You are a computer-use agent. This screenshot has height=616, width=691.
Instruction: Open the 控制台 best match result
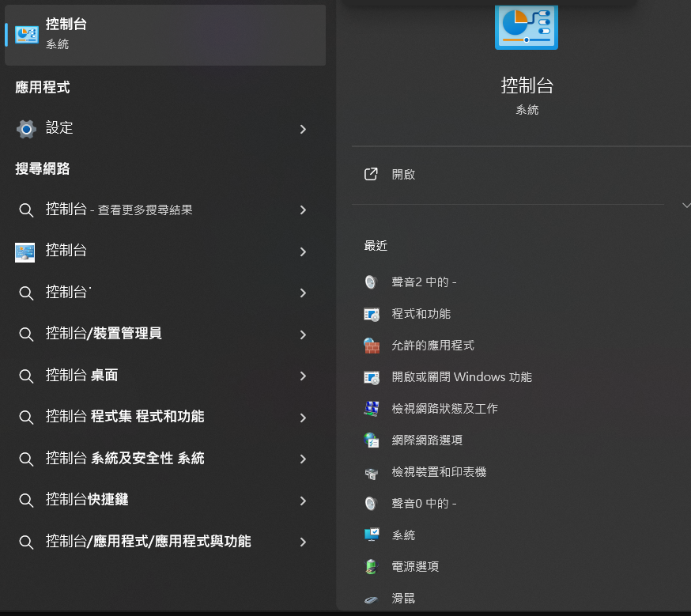[x=165, y=35]
